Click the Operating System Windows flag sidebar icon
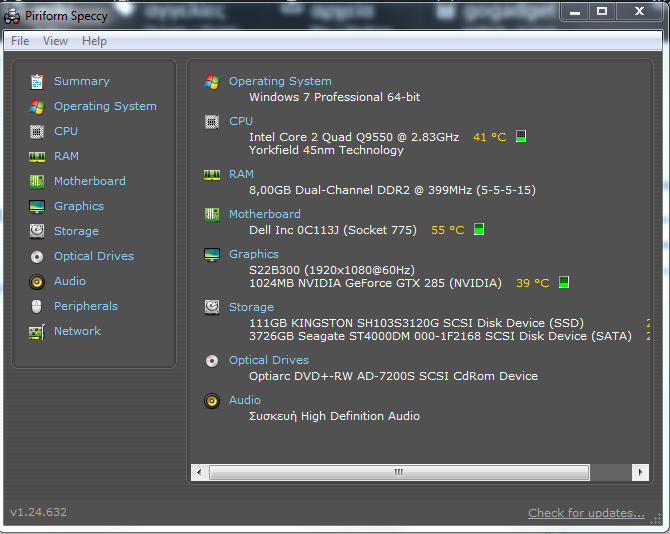Screen dimensions: 670x534 [x=37, y=106]
